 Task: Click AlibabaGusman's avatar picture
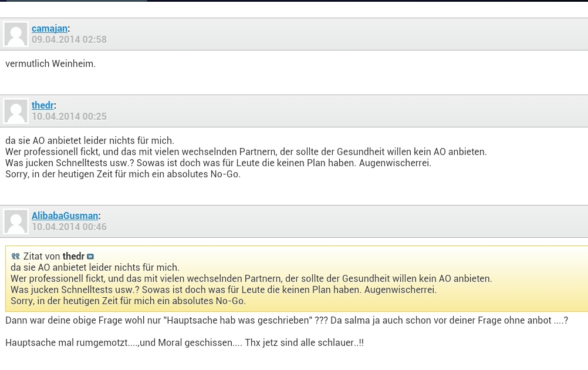(16, 221)
